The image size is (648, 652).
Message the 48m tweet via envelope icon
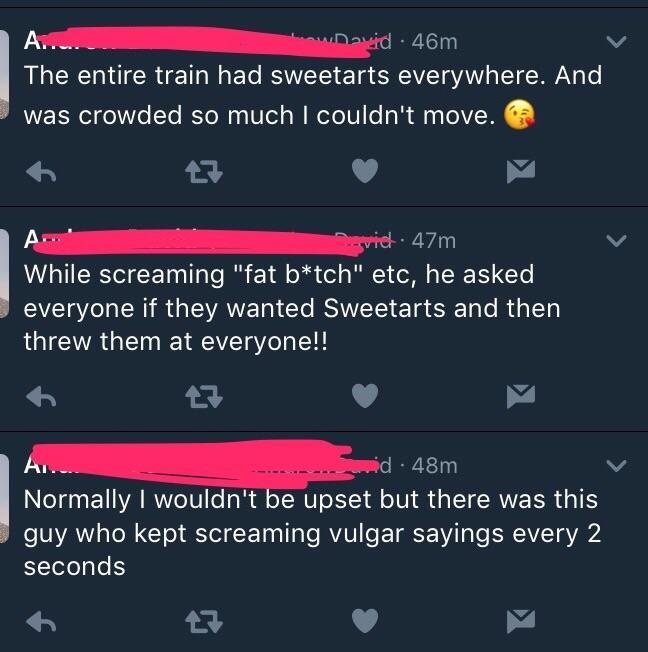521,621
